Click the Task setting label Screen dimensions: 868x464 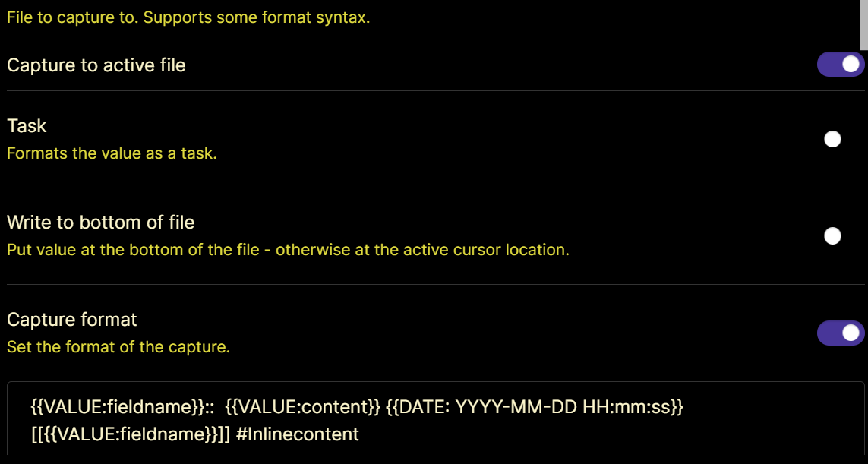pyautogui.click(x=26, y=126)
